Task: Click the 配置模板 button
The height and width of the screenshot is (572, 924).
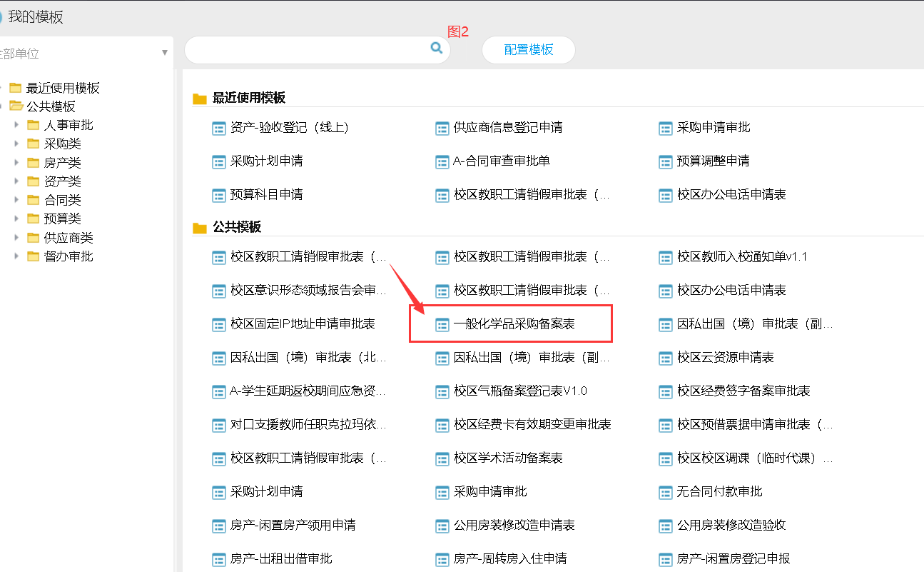Action: tap(528, 50)
